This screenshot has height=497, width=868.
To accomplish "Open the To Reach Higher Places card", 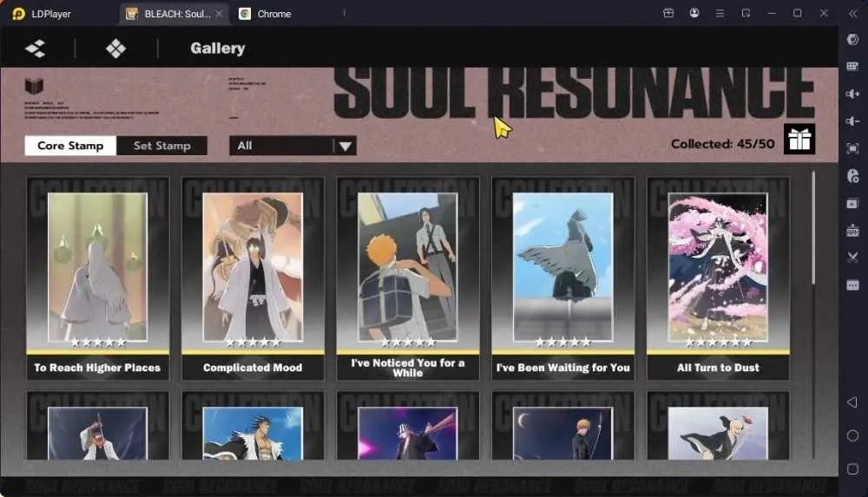I will [97, 278].
